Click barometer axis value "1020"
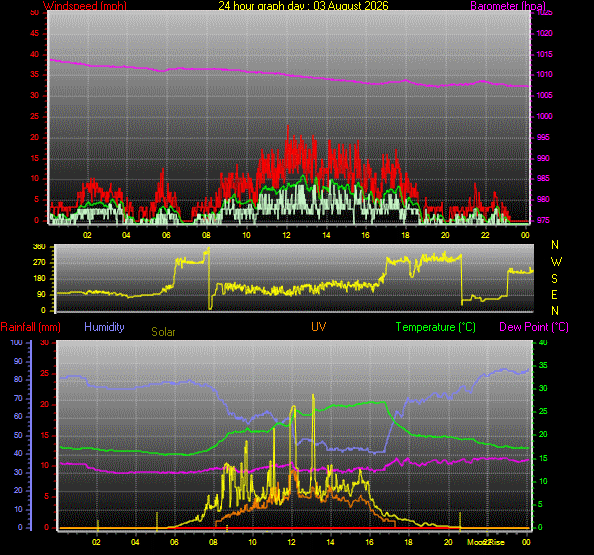The height and width of the screenshot is (555, 594). click(x=544, y=33)
